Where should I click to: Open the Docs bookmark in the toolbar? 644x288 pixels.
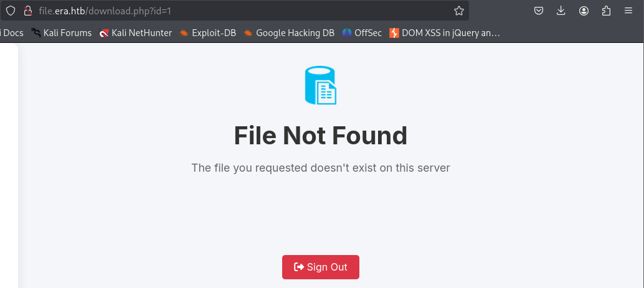click(x=12, y=33)
